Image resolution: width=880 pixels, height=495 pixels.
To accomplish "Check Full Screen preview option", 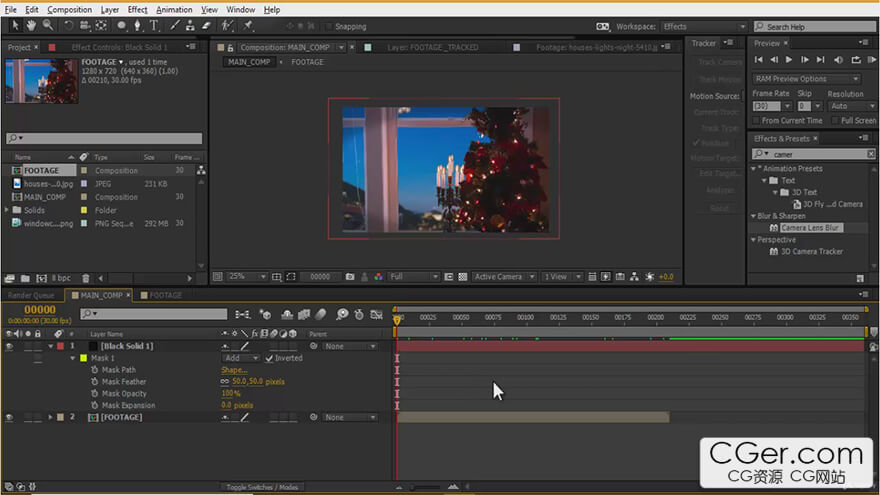I will click(x=835, y=121).
